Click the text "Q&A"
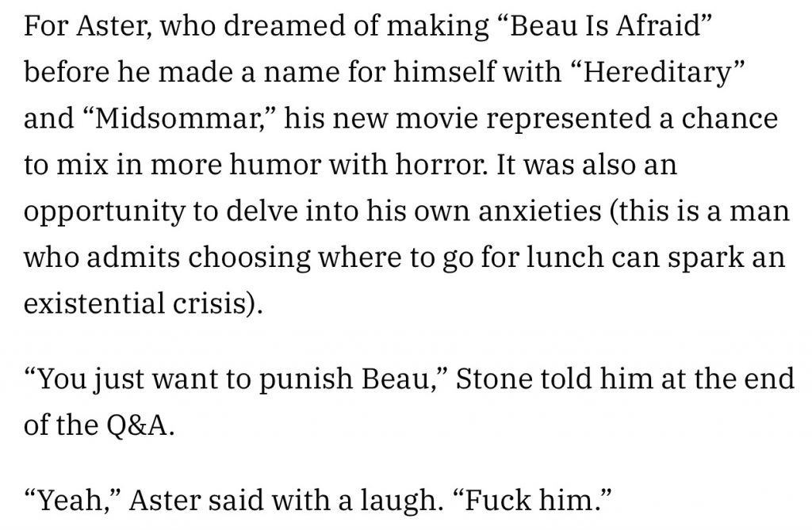812x530 pixels. point(137,426)
